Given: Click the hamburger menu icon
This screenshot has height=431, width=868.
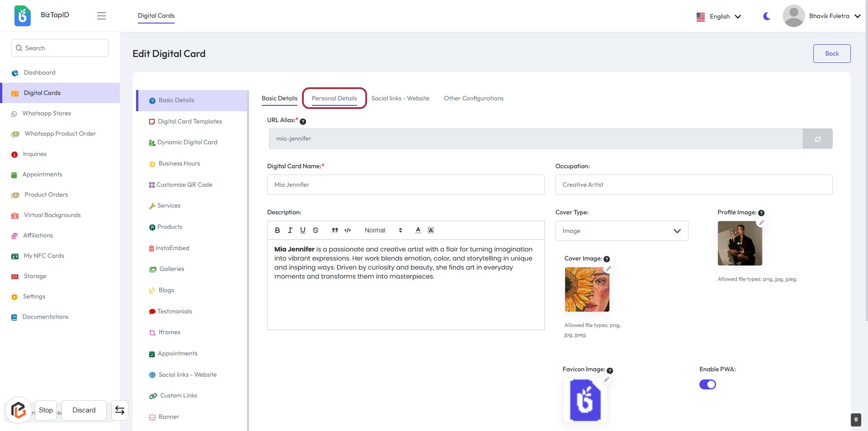Looking at the screenshot, I should (101, 16).
